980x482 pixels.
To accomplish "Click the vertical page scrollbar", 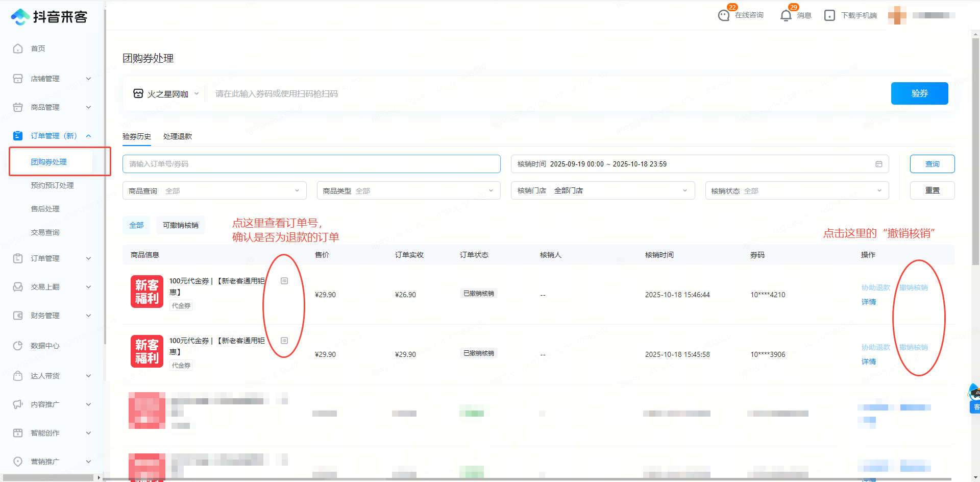I will [x=975, y=153].
